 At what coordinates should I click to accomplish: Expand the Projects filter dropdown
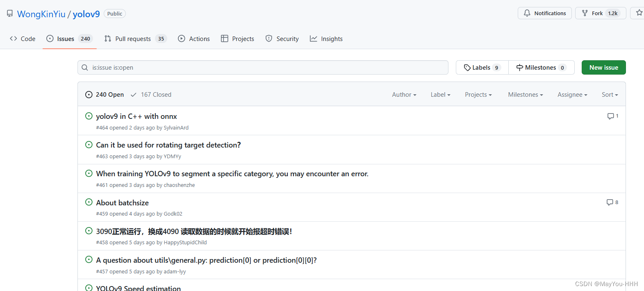(x=478, y=95)
